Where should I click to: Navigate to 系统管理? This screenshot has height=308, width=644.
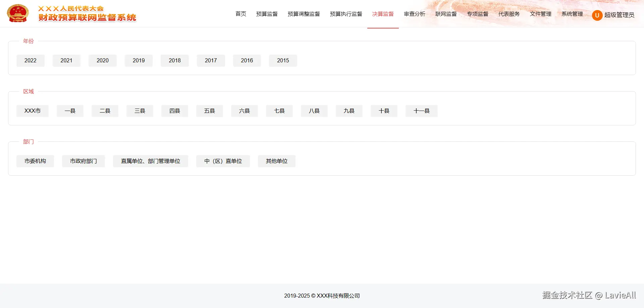click(572, 14)
